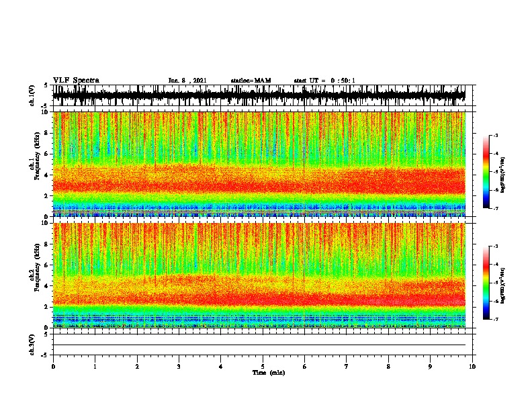This screenshot has height=411, width=532.
Task: Click tick label "9" on Time axis
Action: [430, 367]
